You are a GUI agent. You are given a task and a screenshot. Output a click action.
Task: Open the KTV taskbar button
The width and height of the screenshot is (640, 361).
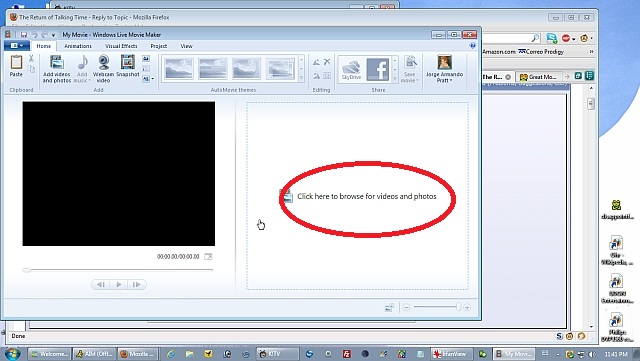pyautogui.click(x=278, y=354)
